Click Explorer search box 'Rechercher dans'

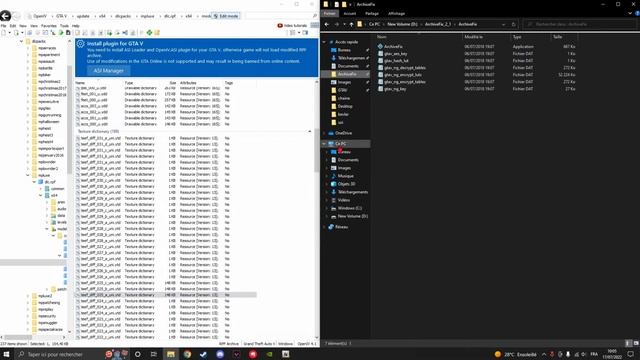point(579,24)
